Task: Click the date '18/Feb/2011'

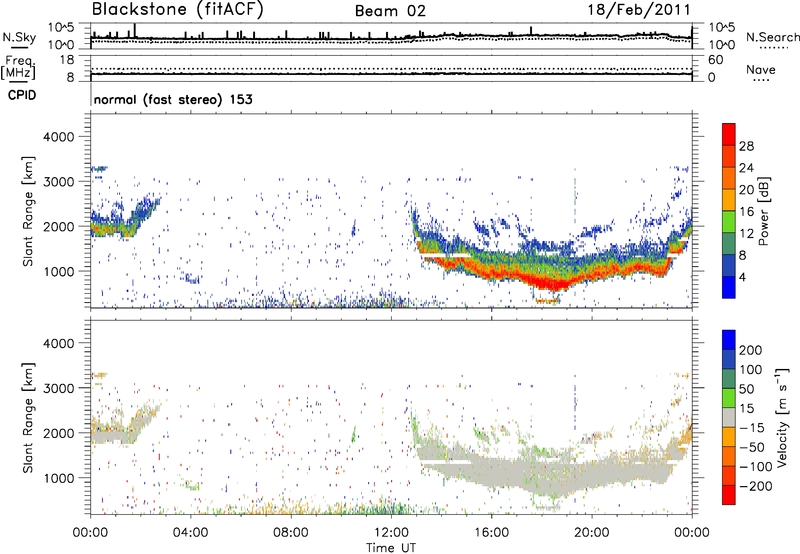Action: (639, 10)
